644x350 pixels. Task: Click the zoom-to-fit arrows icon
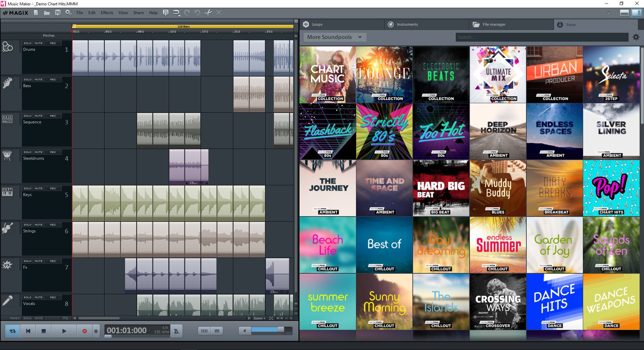coord(271,318)
